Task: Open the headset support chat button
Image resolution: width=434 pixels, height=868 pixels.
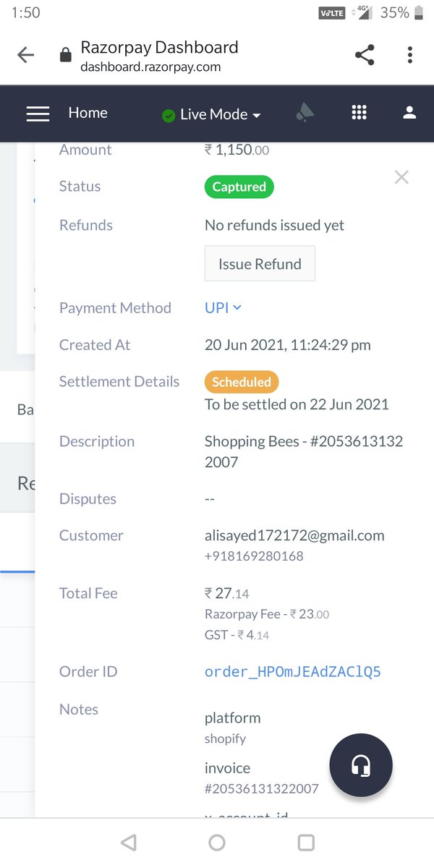Action: tap(361, 765)
